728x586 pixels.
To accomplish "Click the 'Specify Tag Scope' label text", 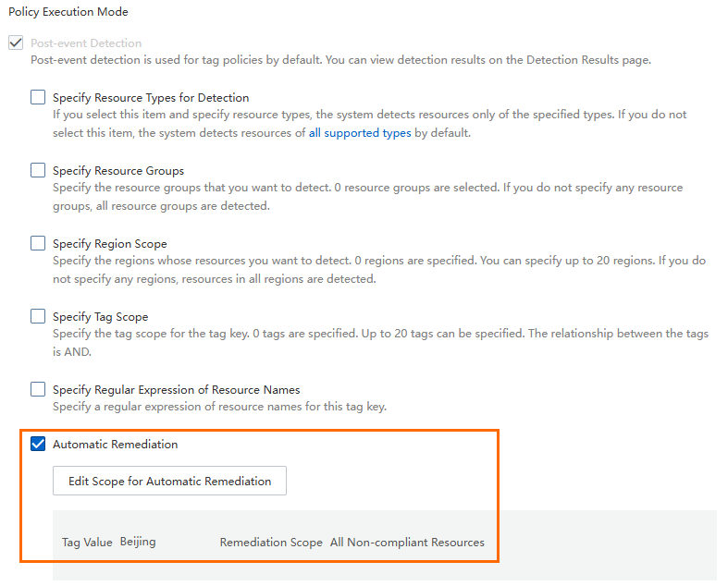I will tap(101, 316).
